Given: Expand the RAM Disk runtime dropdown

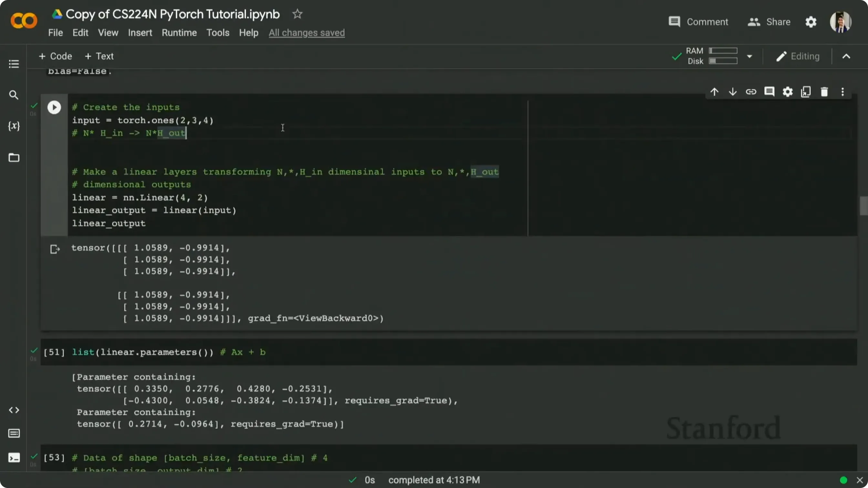Looking at the screenshot, I should pos(749,56).
